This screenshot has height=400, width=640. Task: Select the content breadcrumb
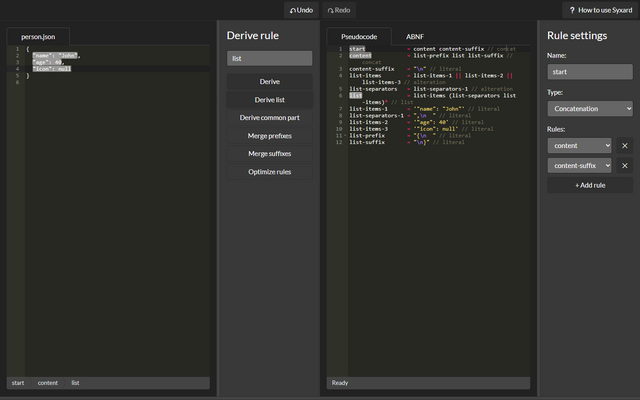[47, 383]
